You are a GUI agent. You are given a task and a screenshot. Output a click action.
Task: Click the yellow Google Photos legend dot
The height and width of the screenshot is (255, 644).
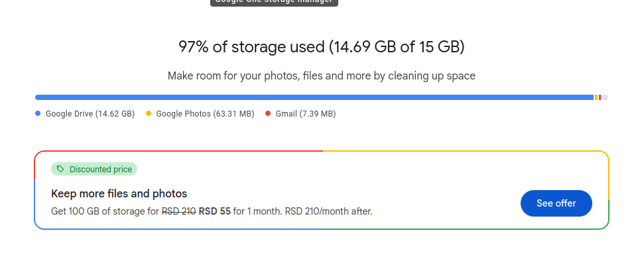click(149, 113)
